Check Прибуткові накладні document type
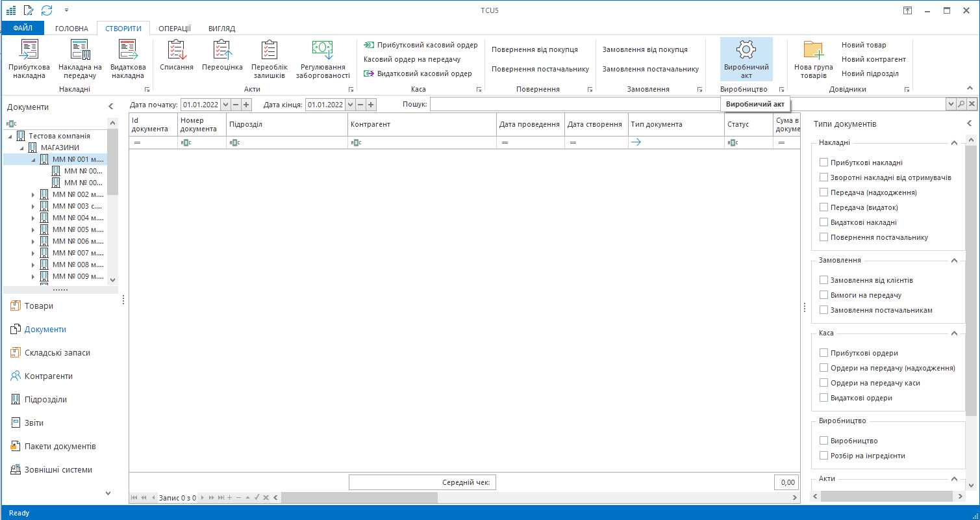Screen dimensions: 980x520 (824, 162)
